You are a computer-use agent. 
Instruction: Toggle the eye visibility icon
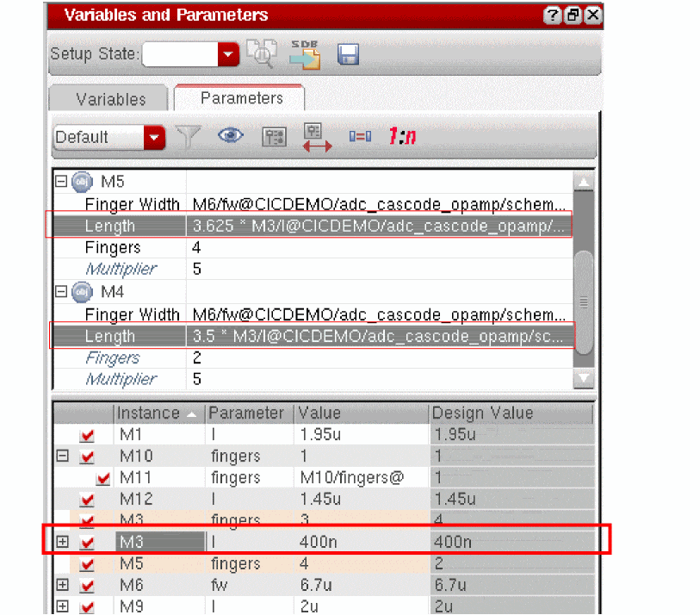[231, 135]
